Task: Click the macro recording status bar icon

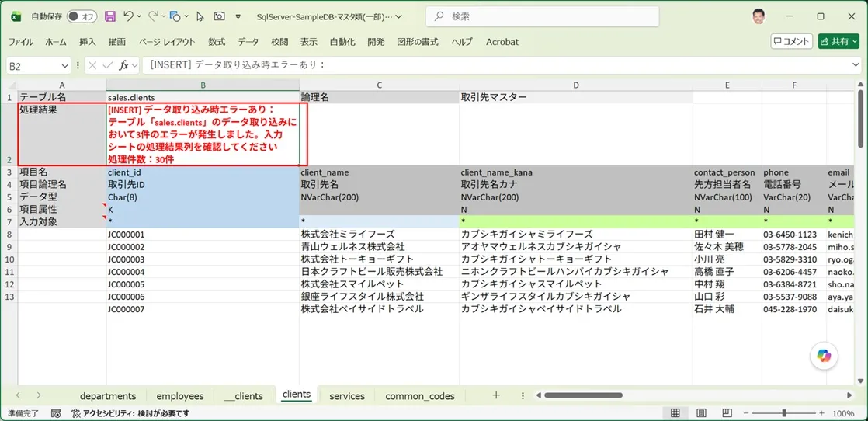Action: (56, 413)
